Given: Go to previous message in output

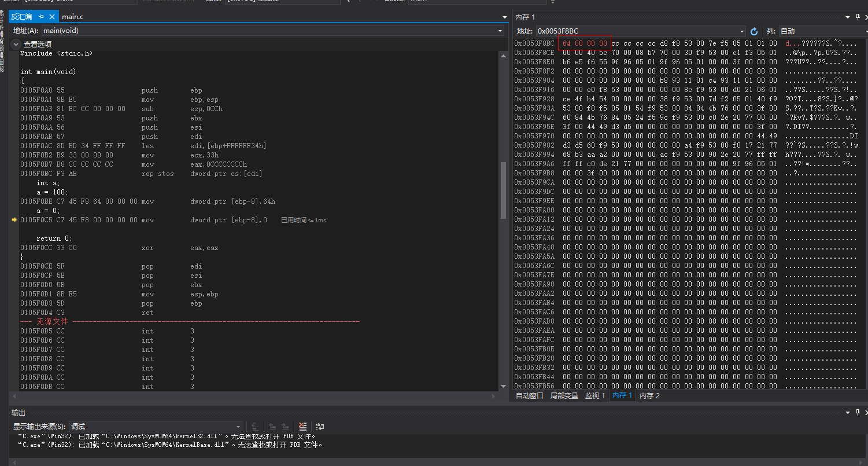Looking at the screenshot, I should coord(272,427).
